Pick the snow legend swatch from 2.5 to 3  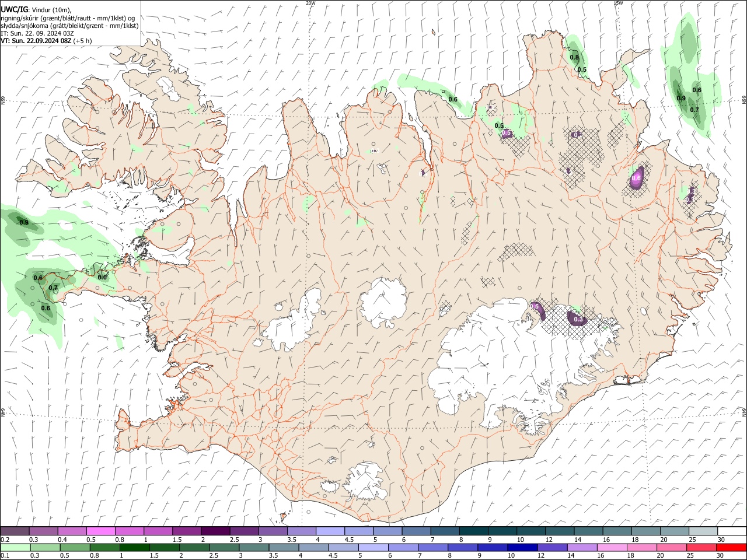tap(244, 531)
